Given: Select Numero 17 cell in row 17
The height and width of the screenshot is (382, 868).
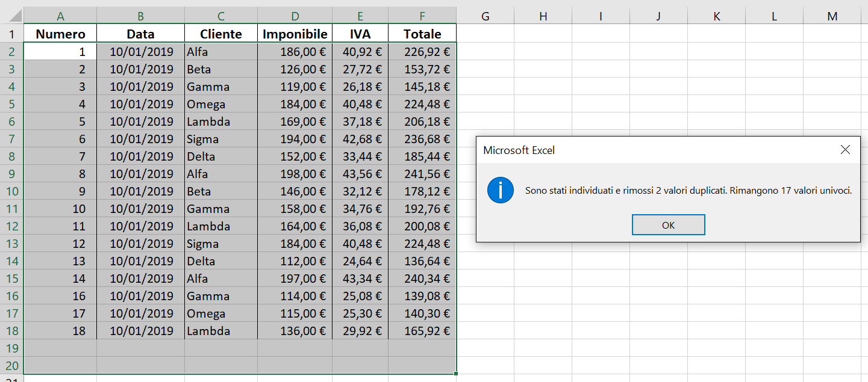Looking at the screenshot, I should point(60,313).
